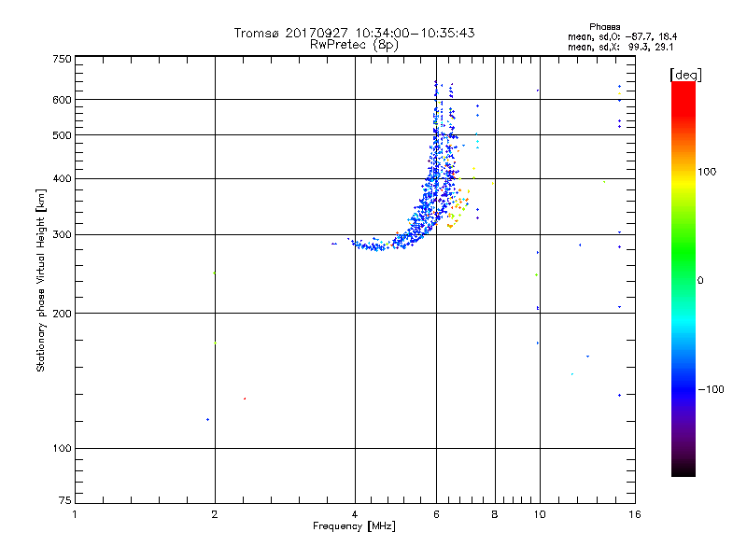Click the plot title 'Tromsø 20170927 10:34:00-10:35:43'

(354, 33)
